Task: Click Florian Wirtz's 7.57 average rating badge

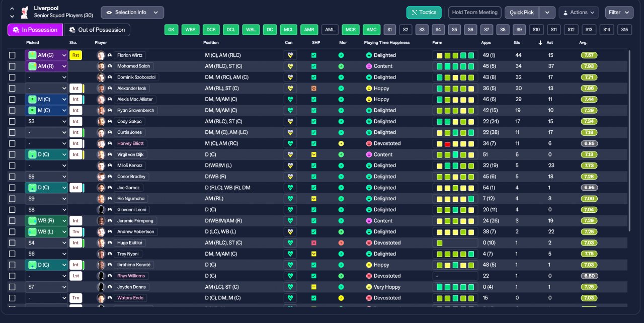Action: point(589,55)
